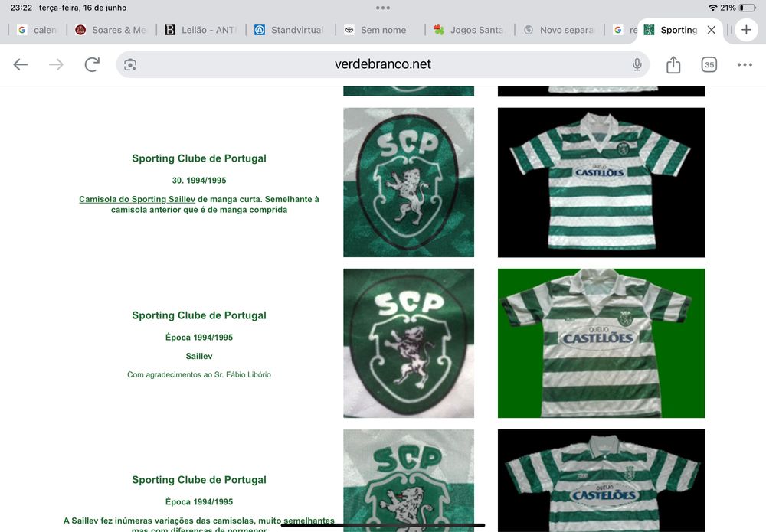Click the Standvirtual tab favicon

[x=260, y=30]
